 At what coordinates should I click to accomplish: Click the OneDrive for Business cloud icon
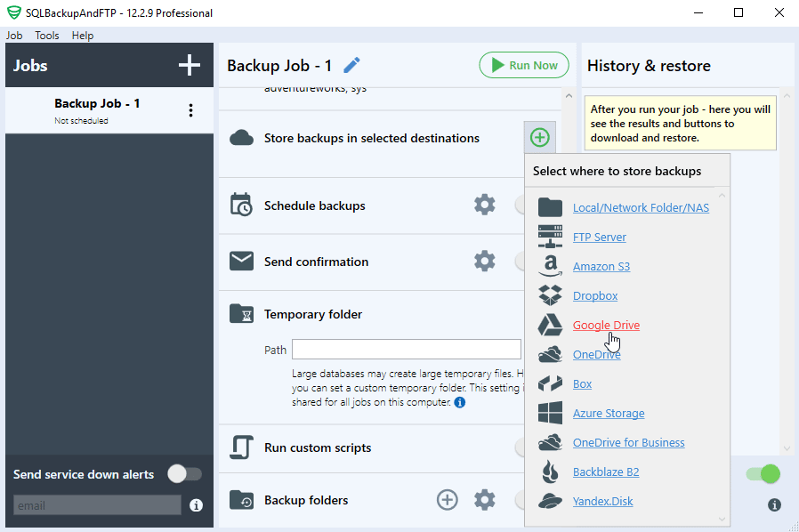point(550,442)
